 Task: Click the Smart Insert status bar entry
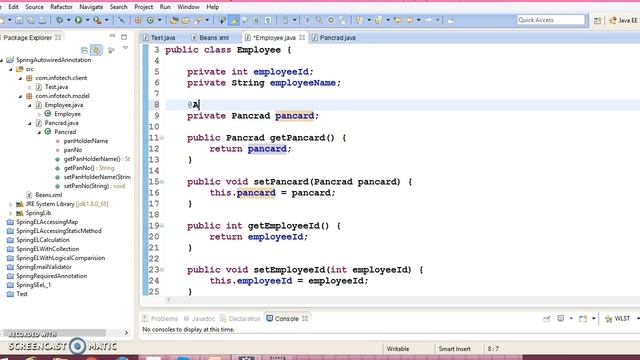(454, 349)
